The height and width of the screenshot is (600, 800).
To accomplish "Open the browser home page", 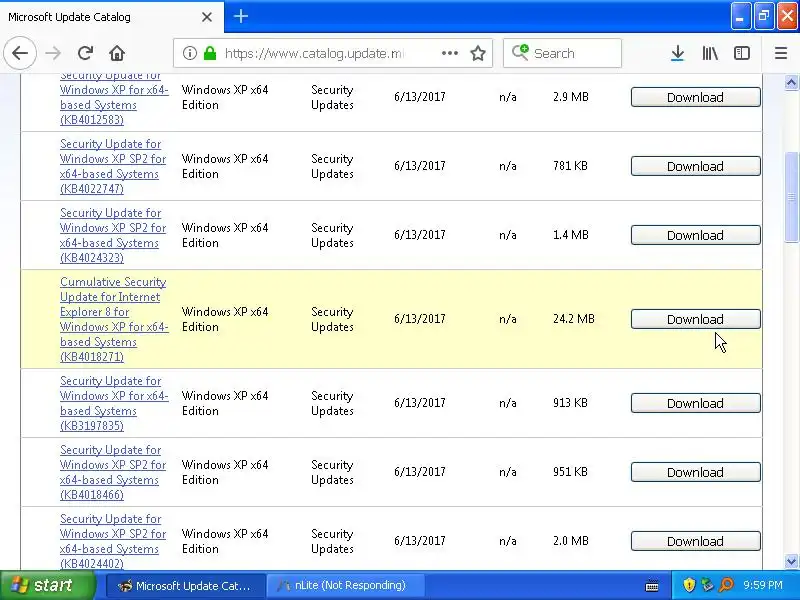I will pos(117,53).
